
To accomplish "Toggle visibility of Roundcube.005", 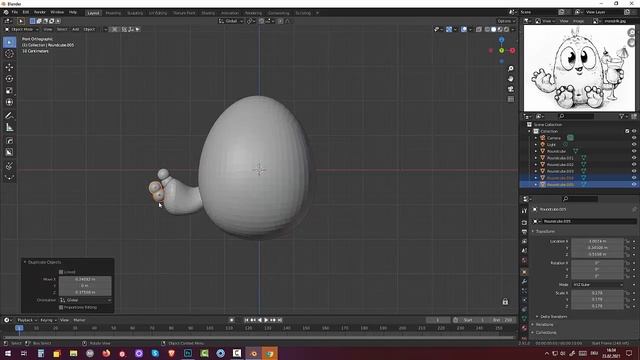I will tap(634, 184).
